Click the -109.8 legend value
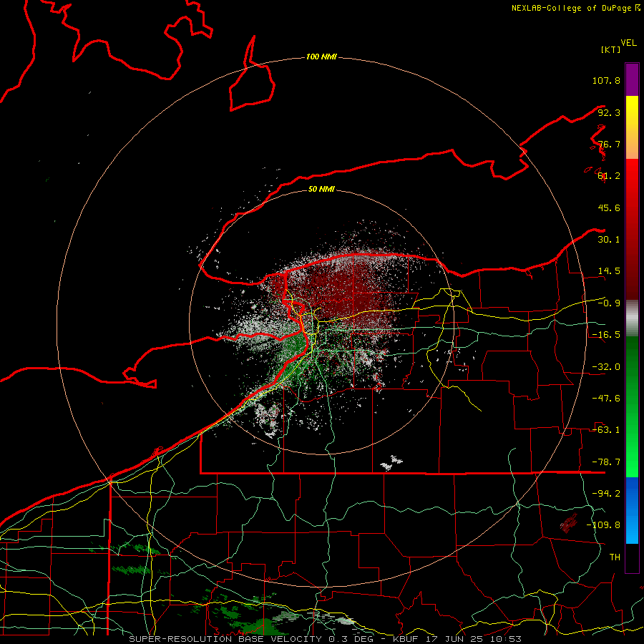This screenshot has width=644, height=644. [603, 525]
